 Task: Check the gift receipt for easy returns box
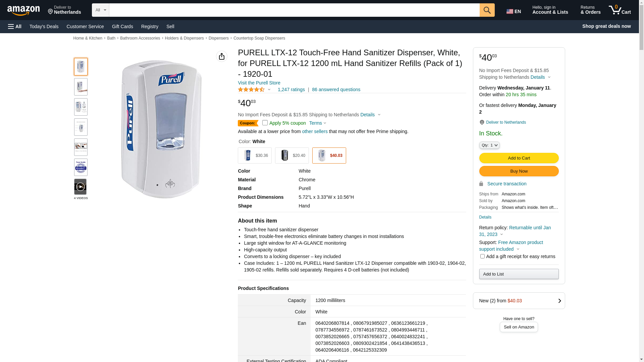pyautogui.click(x=482, y=256)
